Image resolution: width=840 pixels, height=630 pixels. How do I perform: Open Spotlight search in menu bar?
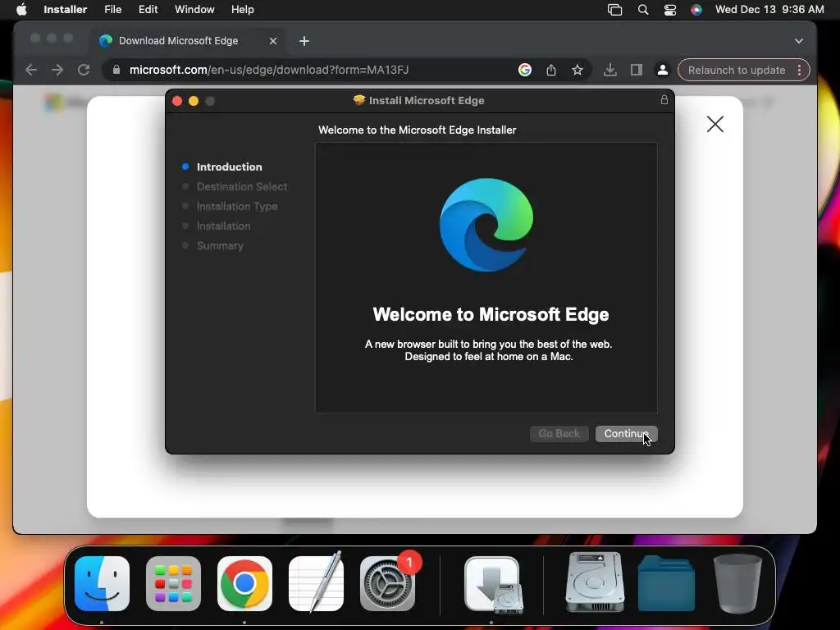(x=643, y=10)
